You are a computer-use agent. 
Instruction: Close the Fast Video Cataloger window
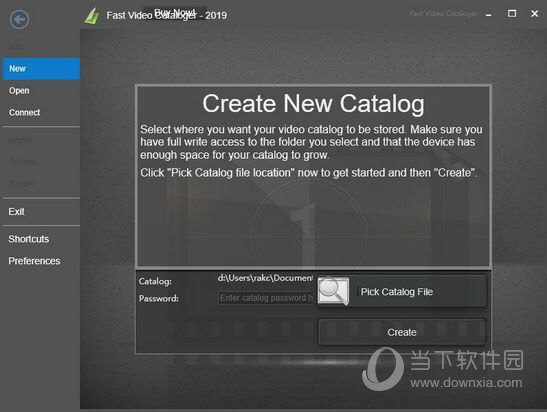tap(534, 13)
